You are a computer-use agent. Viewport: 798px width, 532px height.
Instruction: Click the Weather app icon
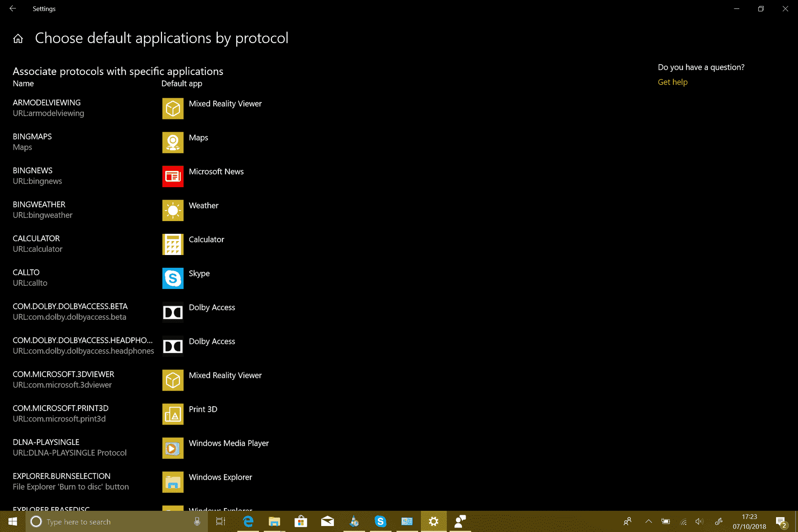click(x=173, y=210)
